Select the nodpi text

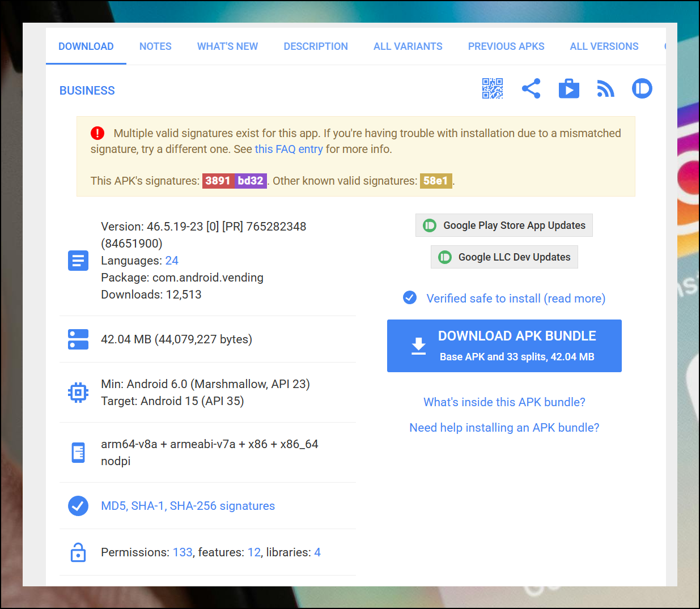pyautogui.click(x=116, y=461)
